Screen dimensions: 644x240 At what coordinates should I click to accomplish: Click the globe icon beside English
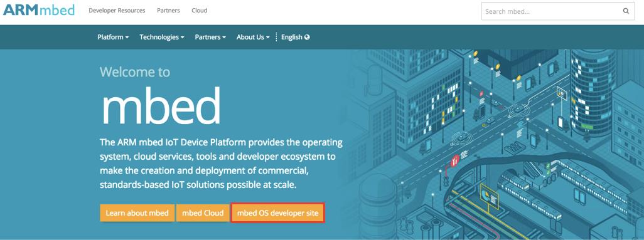tap(307, 37)
